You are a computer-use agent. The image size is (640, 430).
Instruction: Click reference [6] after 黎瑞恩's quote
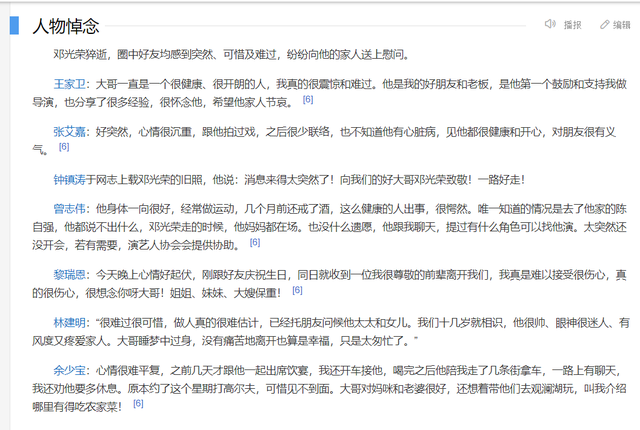point(297,290)
